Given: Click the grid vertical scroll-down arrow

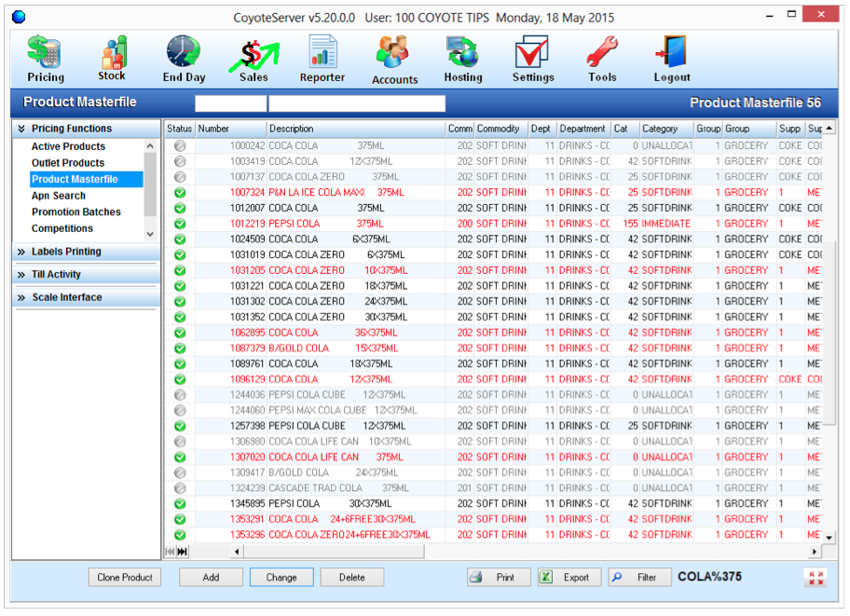Looking at the screenshot, I should [829, 538].
